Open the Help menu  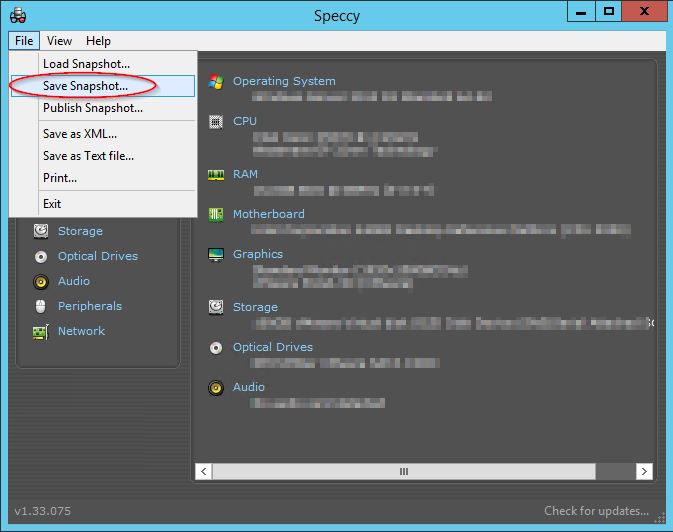coord(98,41)
